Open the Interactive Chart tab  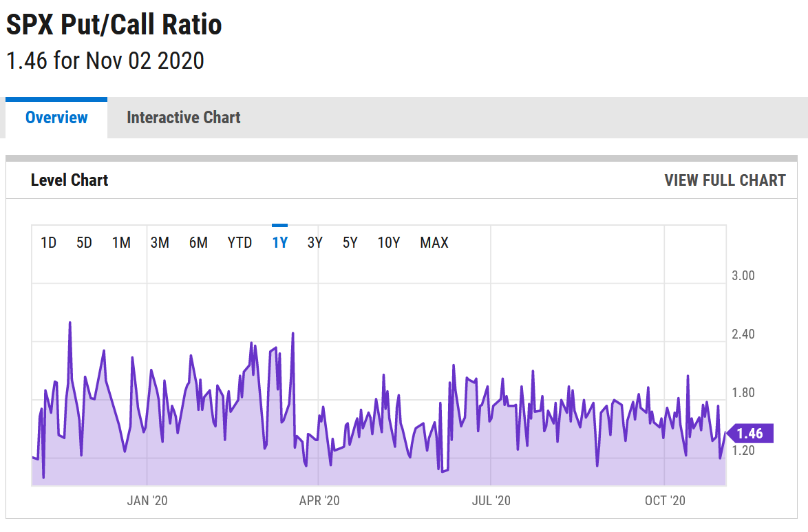pos(184,118)
